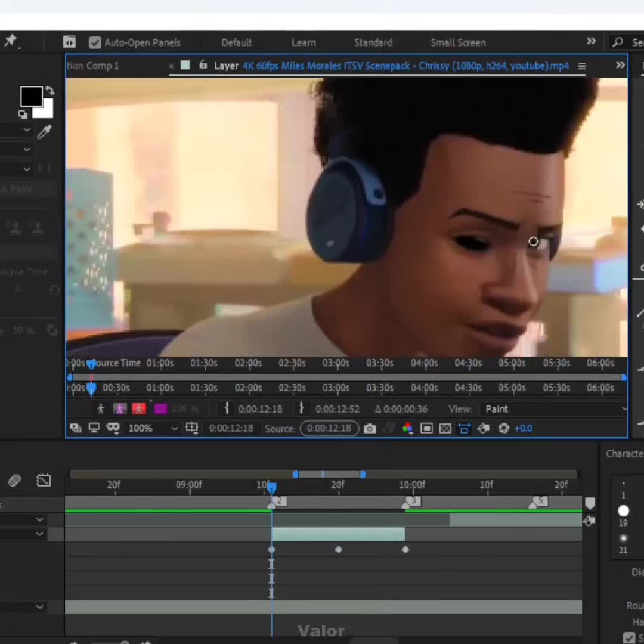Open the 100% magnification dropdown
Image resolution: width=644 pixels, height=644 pixels.
153,428
